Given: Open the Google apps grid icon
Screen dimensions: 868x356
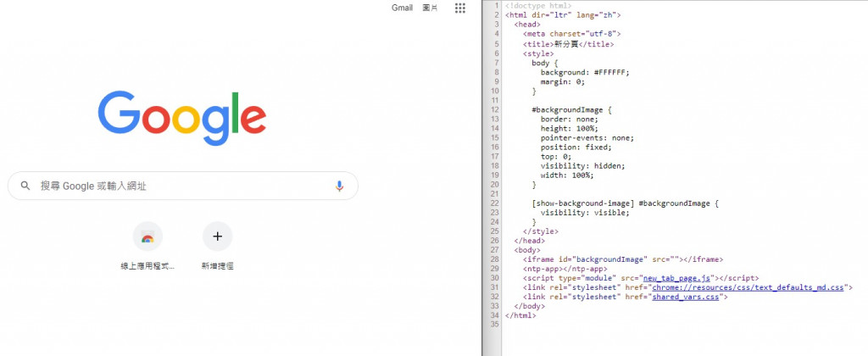Looking at the screenshot, I should [460, 8].
